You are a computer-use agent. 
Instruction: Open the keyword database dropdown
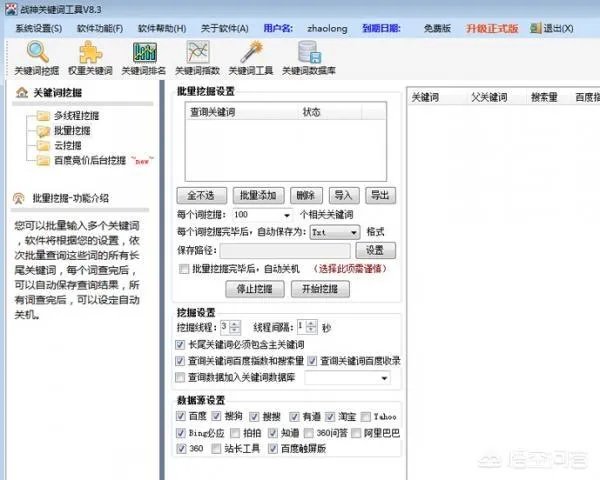(x=384, y=378)
